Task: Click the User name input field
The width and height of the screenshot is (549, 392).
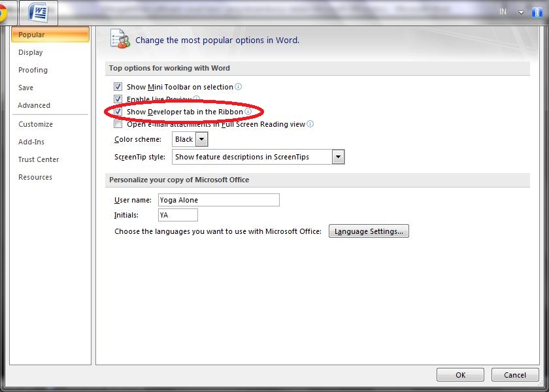Action: click(x=219, y=200)
